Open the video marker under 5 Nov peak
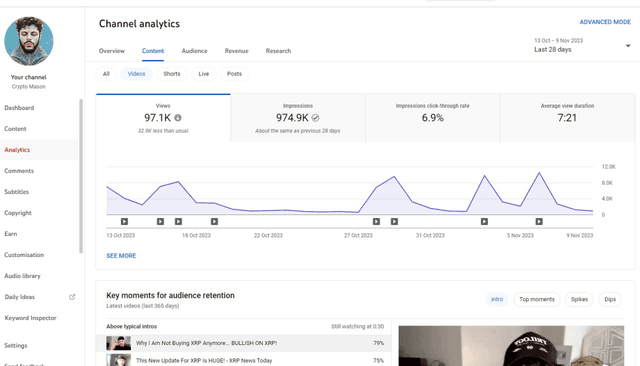The height and width of the screenshot is (366, 640). 484,222
